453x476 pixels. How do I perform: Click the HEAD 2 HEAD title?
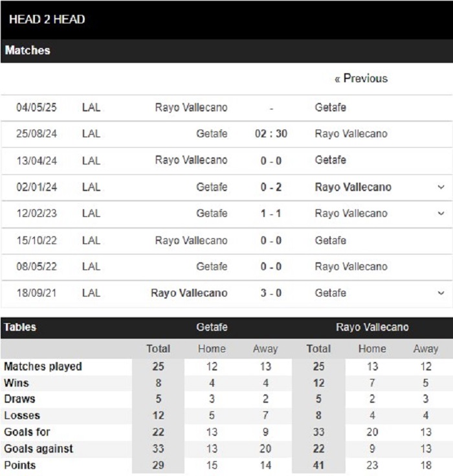point(47,19)
